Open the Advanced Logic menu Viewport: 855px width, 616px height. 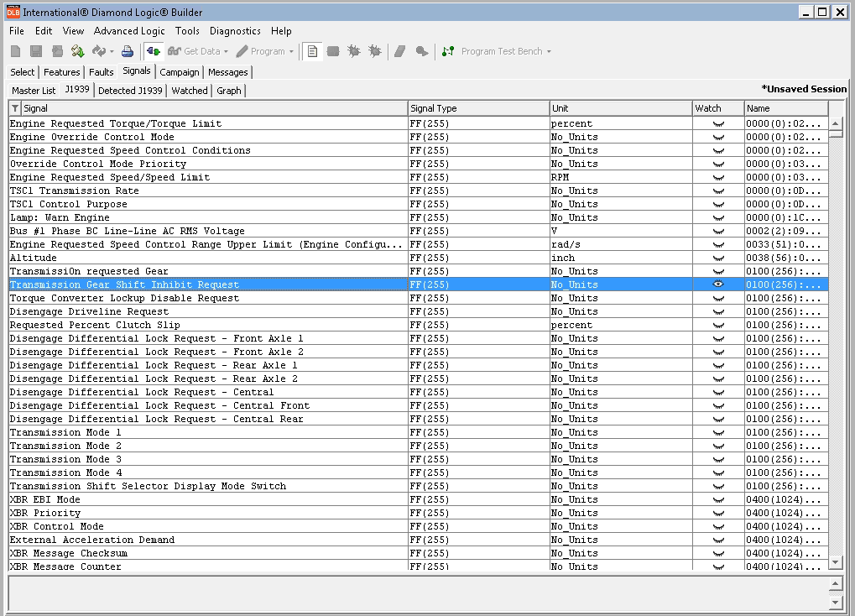pyautogui.click(x=129, y=31)
